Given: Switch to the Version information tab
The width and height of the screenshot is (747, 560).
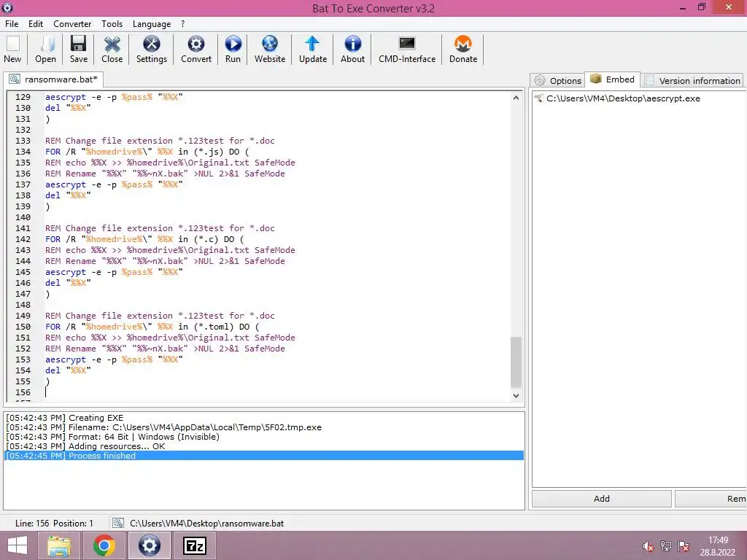Looking at the screenshot, I should pos(692,80).
